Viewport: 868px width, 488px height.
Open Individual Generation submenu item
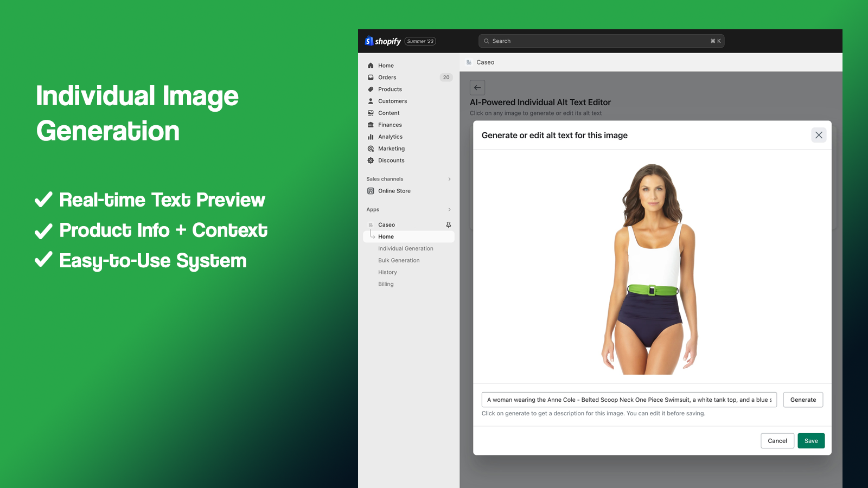coord(405,248)
